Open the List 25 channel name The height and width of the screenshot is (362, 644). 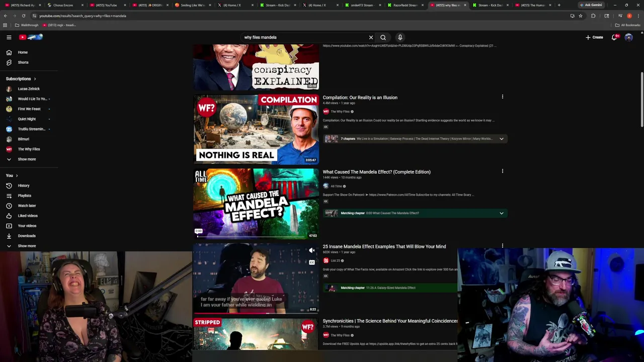pyautogui.click(x=335, y=260)
